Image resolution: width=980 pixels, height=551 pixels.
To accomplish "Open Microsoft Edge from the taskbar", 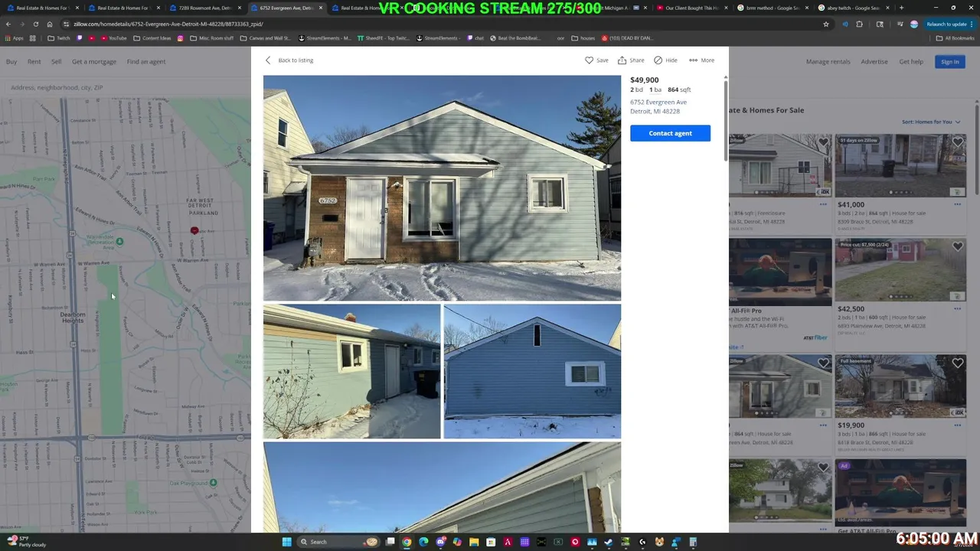I will click(x=423, y=542).
